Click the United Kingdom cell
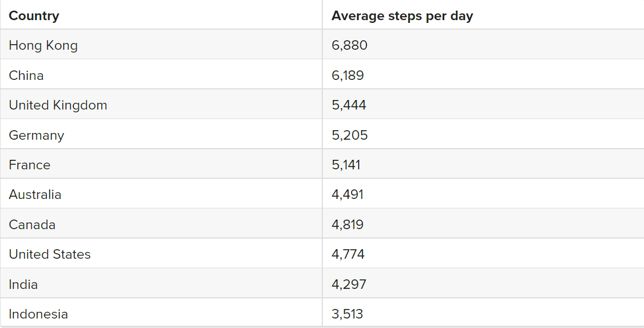Screen dimensions: 644x328 tap(58, 105)
